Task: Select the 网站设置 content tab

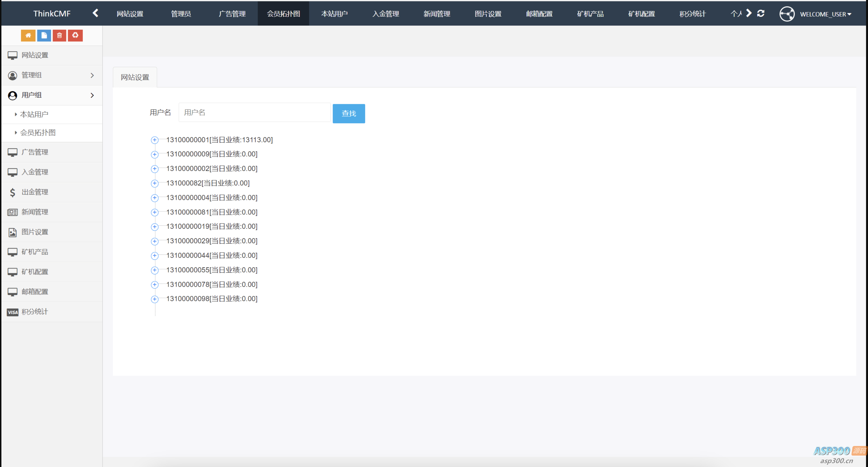Action: (135, 77)
